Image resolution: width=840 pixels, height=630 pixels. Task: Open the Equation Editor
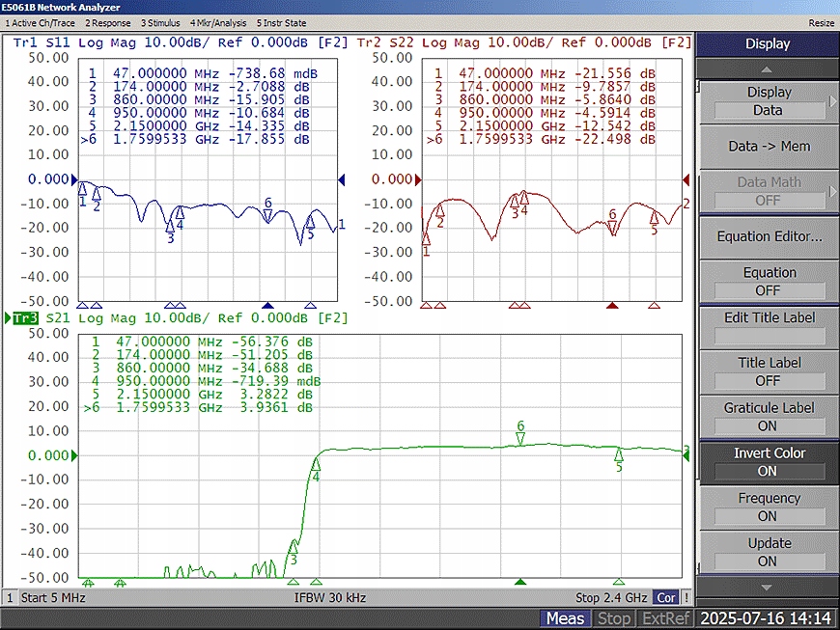769,236
